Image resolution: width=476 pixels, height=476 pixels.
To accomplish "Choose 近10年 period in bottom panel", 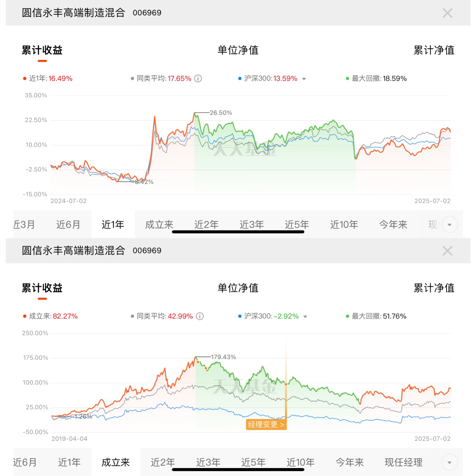I will (300, 462).
